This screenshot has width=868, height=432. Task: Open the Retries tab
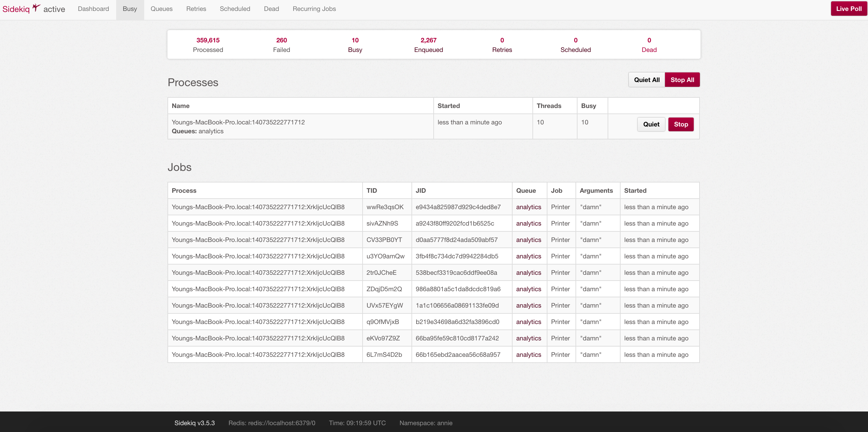tap(196, 9)
